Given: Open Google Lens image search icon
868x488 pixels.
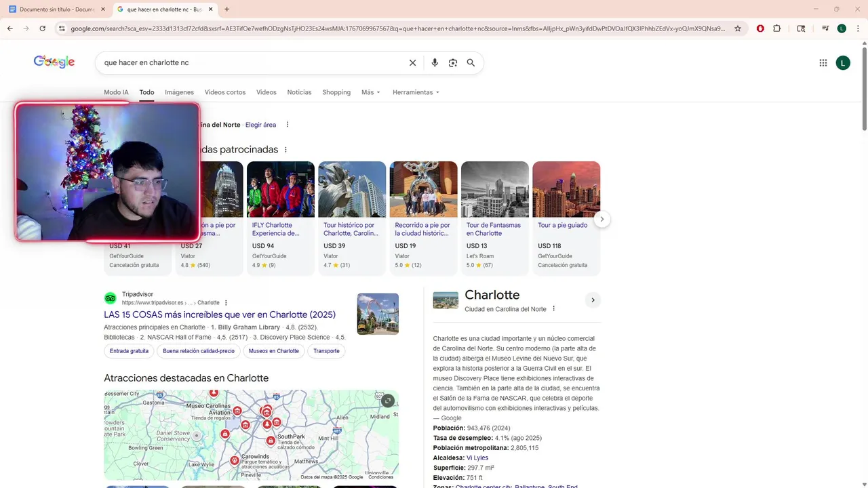Looking at the screenshot, I should coord(453,63).
